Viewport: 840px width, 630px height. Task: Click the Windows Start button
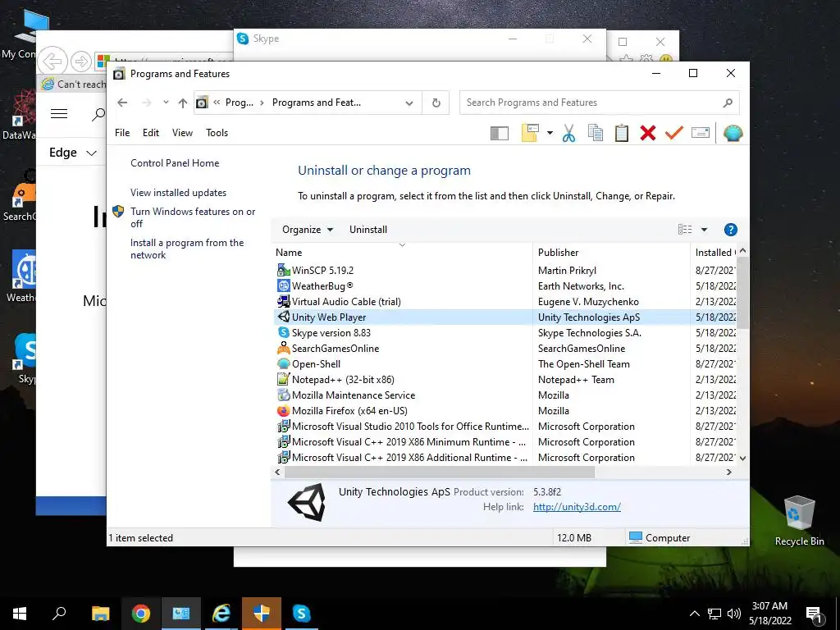pos(20,614)
